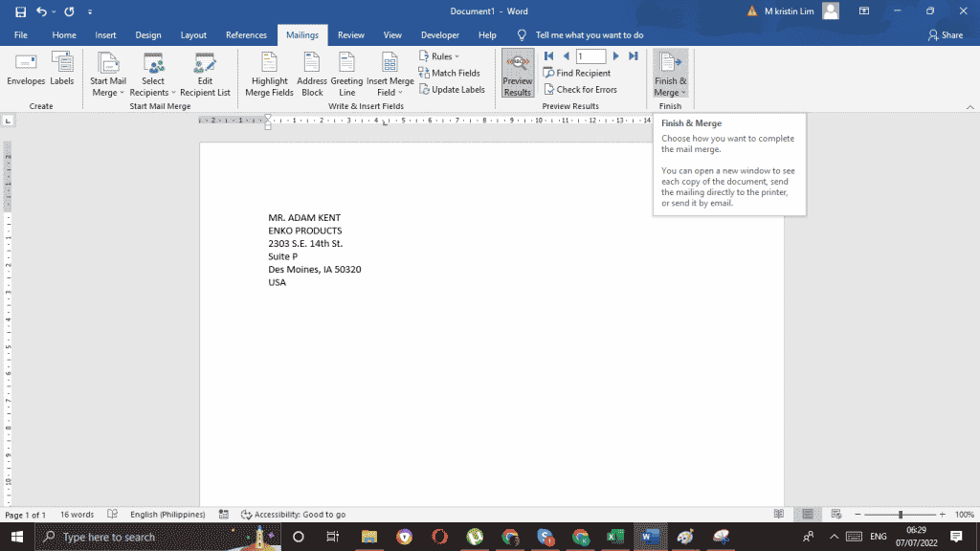Open the Select Recipients dropdown
Screen dimensions: 980x551
pos(152,75)
